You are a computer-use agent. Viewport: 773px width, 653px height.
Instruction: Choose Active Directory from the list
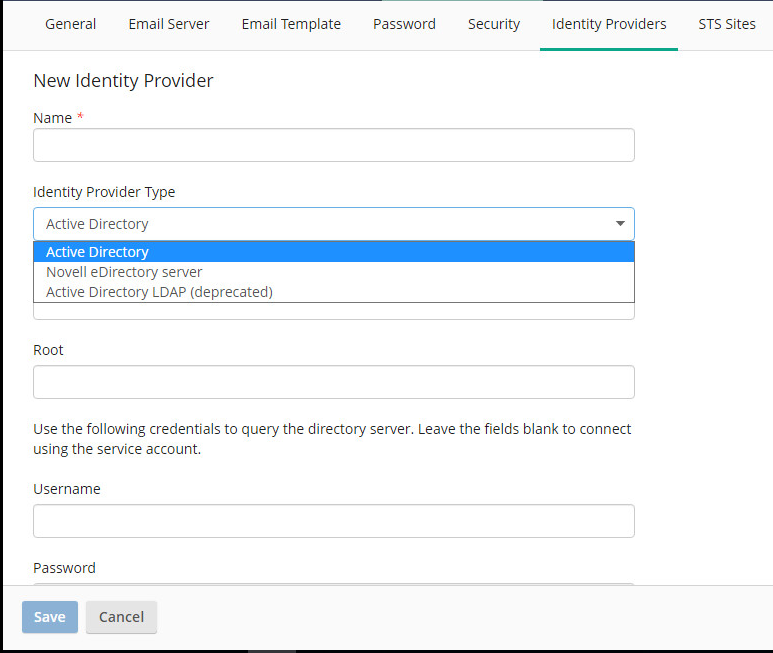334,252
